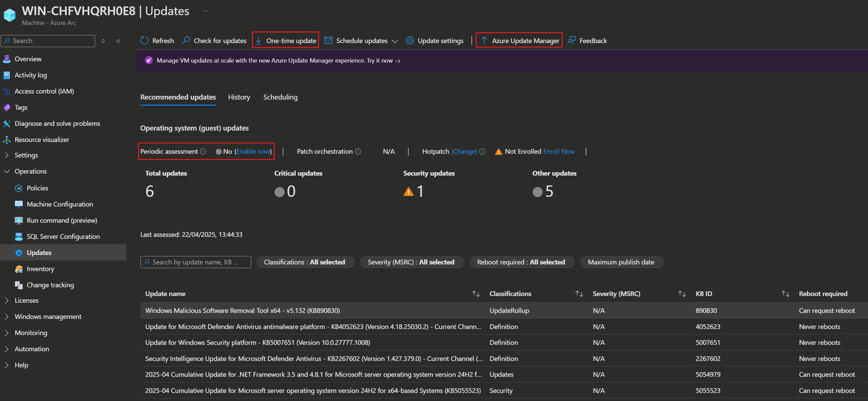Image resolution: width=868 pixels, height=401 pixels.
Task: Toggle sidebar expand/collapse all control
Action: coord(103,41)
